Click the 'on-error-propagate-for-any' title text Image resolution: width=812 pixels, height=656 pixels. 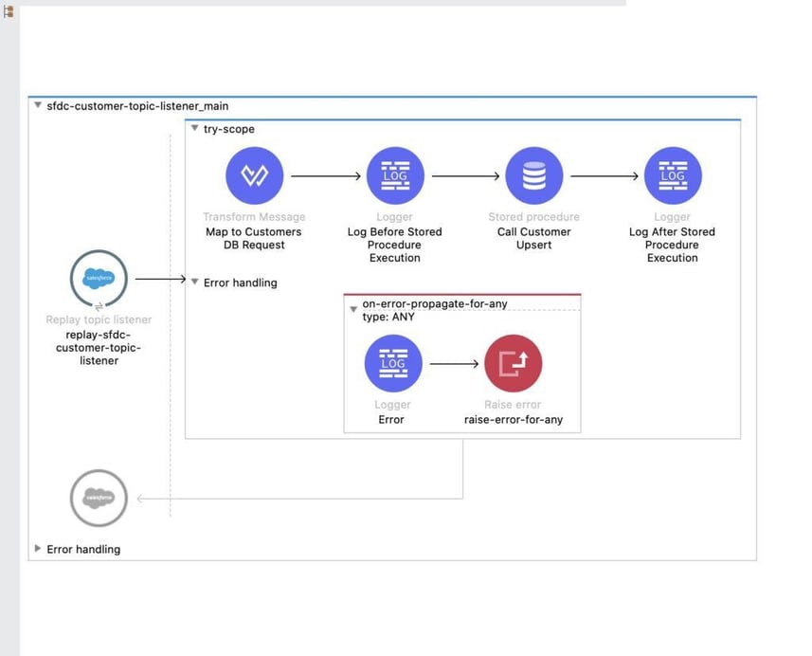(435, 303)
